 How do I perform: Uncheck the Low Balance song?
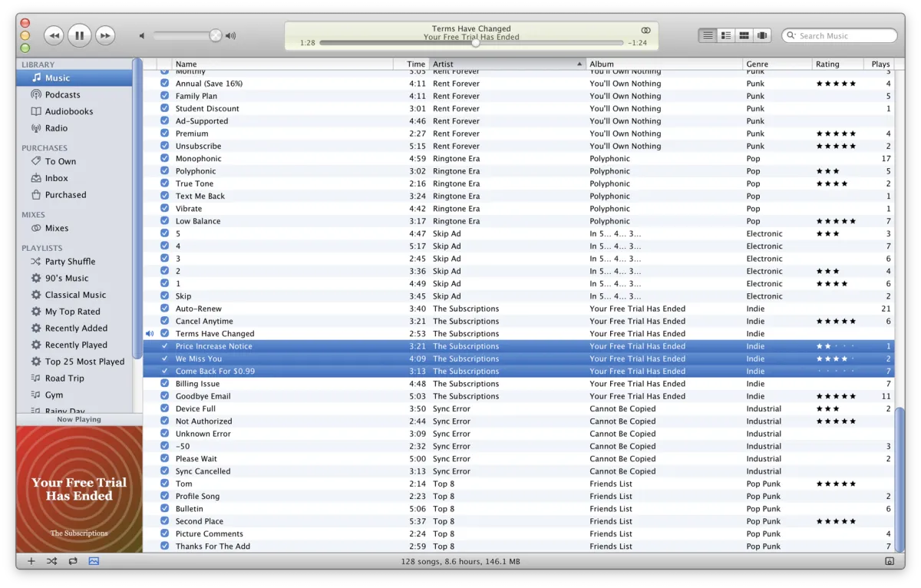pyautogui.click(x=164, y=221)
